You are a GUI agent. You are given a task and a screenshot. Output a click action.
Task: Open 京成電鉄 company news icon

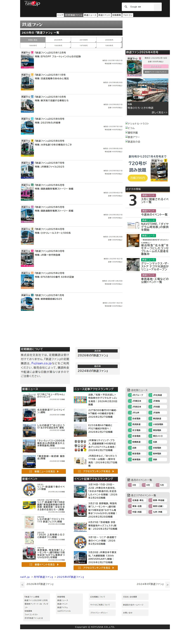tap(130, 419)
